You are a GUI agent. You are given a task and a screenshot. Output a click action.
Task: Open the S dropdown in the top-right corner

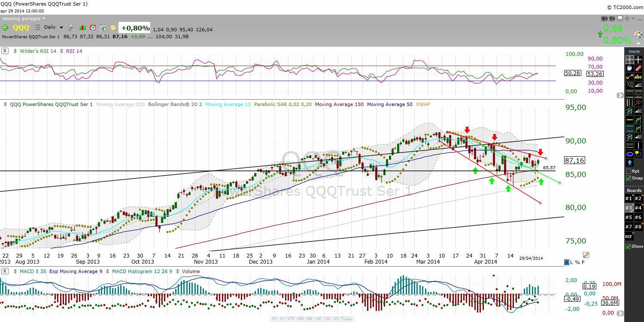(605, 18)
